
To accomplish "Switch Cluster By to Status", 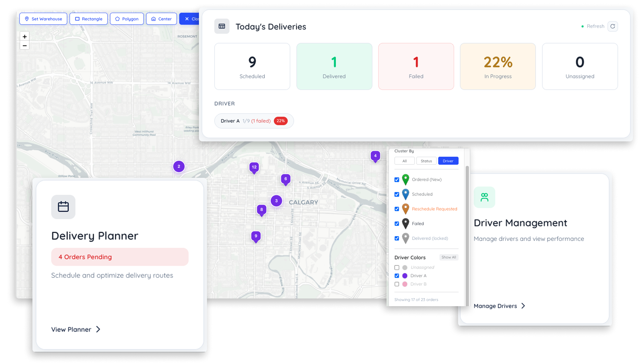I will [426, 161].
